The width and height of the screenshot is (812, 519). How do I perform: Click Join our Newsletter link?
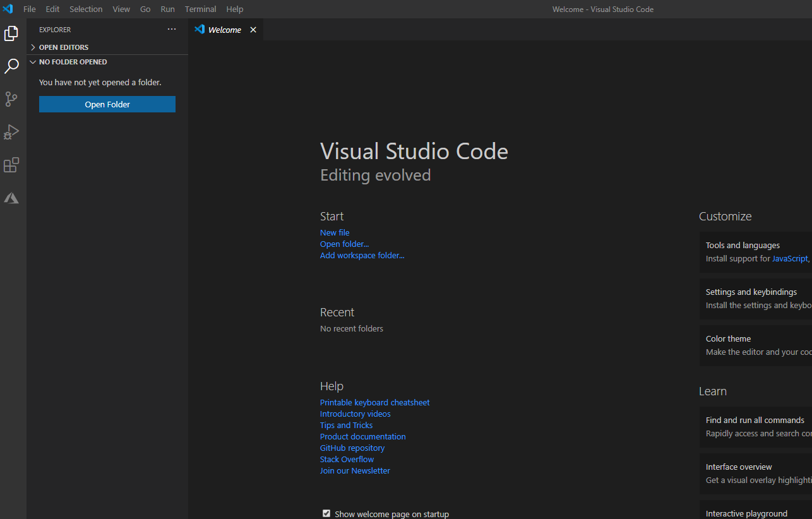point(355,470)
